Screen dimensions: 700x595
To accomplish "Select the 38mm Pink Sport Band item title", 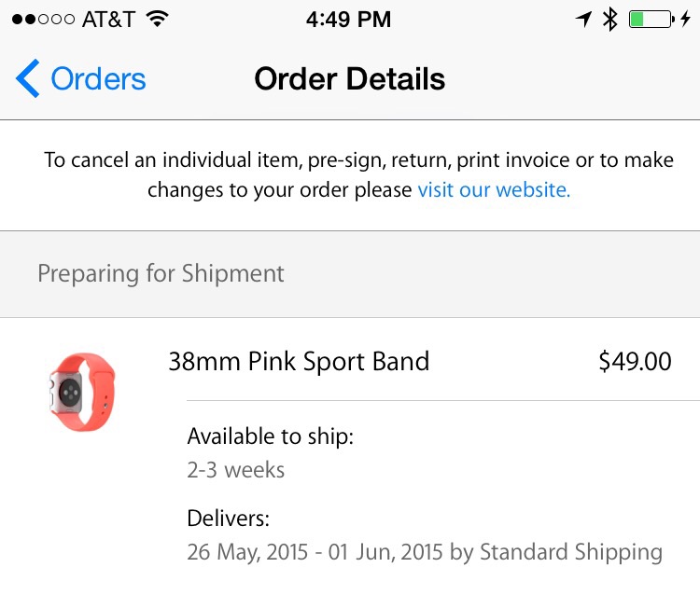I will tap(299, 361).
